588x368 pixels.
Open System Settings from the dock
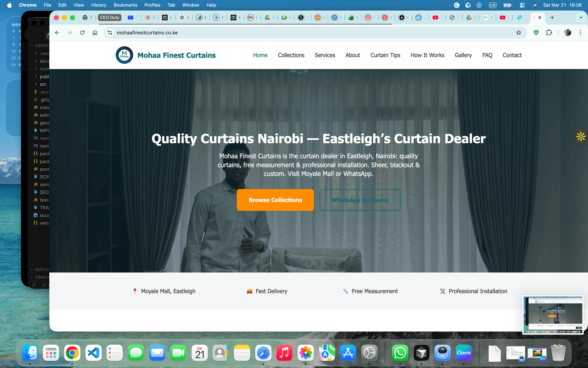click(x=369, y=353)
